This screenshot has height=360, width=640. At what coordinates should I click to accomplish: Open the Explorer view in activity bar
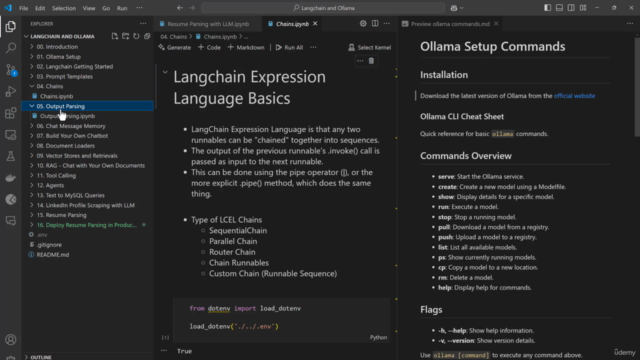(11, 27)
